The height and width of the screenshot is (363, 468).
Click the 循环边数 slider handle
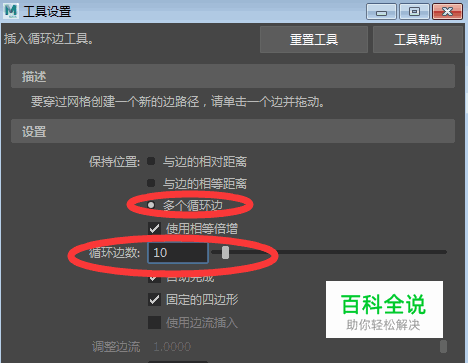pyautogui.click(x=225, y=252)
